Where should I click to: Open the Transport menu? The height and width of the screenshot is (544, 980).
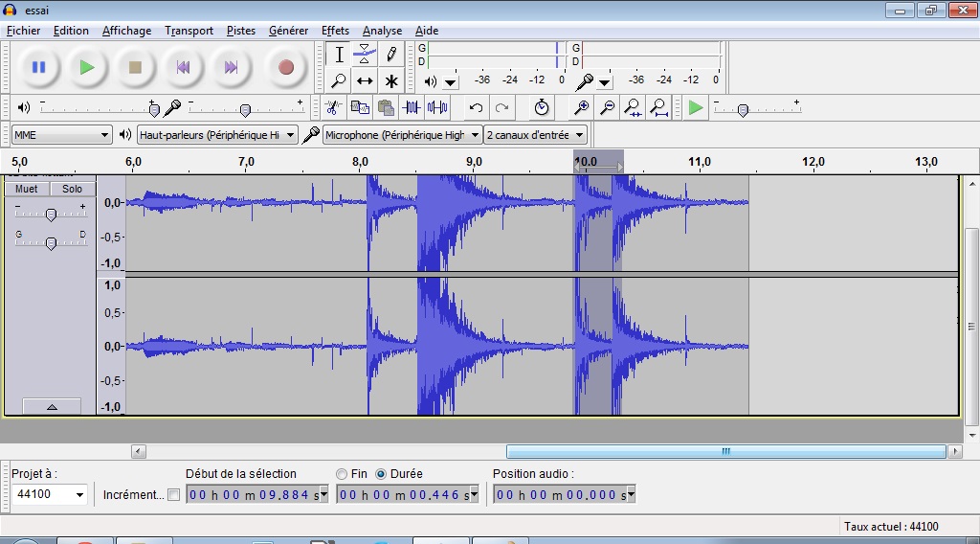pyautogui.click(x=189, y=31)
